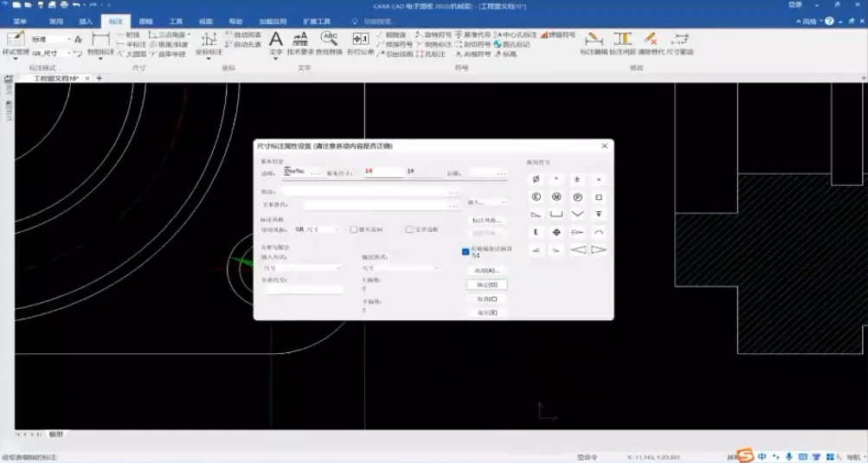Viewport: 868px width, 463px height.
Task: Click the 标注风格... button in dialog
Action: coord(487,221)
